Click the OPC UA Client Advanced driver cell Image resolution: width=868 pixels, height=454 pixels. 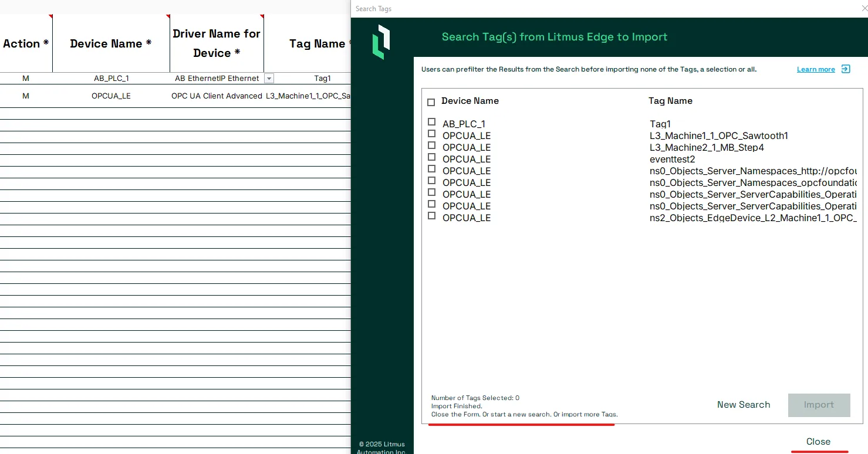click(217, 96)
